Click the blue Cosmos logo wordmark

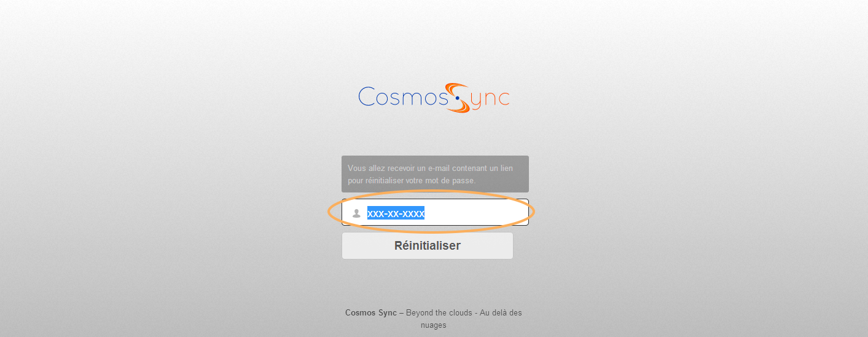(x=404, y=97)
